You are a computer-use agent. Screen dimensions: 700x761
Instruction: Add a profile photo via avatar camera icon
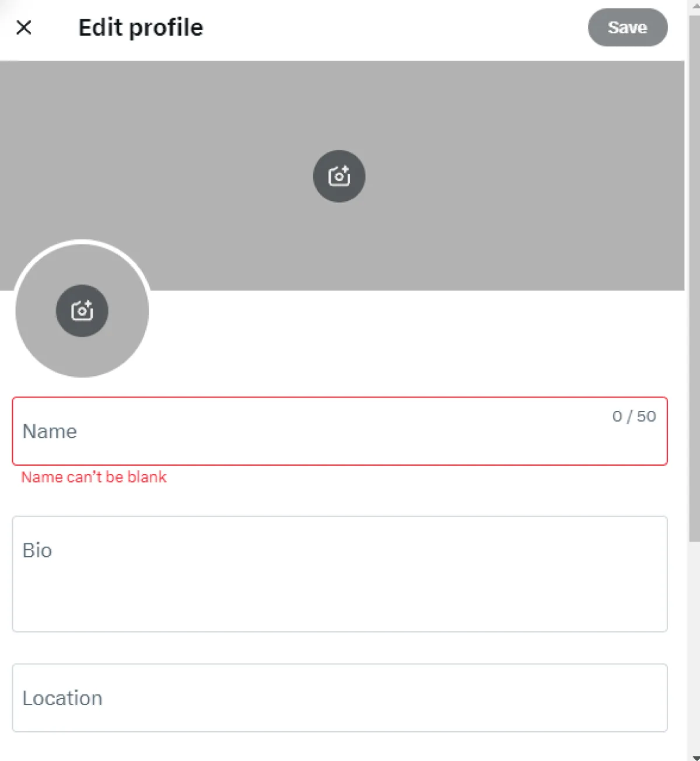click(82, 310)
